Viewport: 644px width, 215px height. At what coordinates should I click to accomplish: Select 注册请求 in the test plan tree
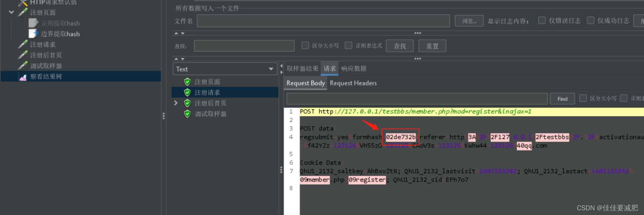click(43, 44)
